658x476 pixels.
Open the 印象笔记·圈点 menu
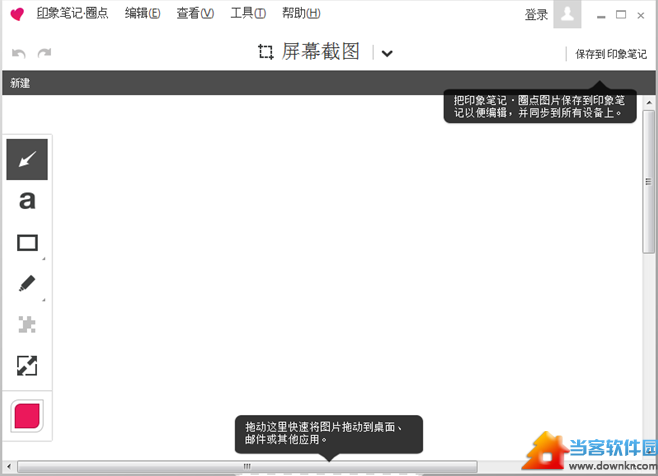[72, 13]
